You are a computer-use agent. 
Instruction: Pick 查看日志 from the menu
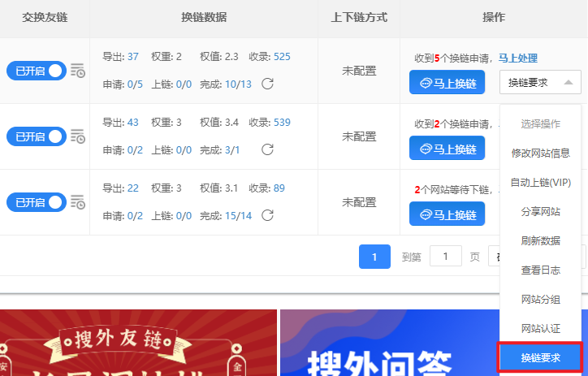[540, 270]
